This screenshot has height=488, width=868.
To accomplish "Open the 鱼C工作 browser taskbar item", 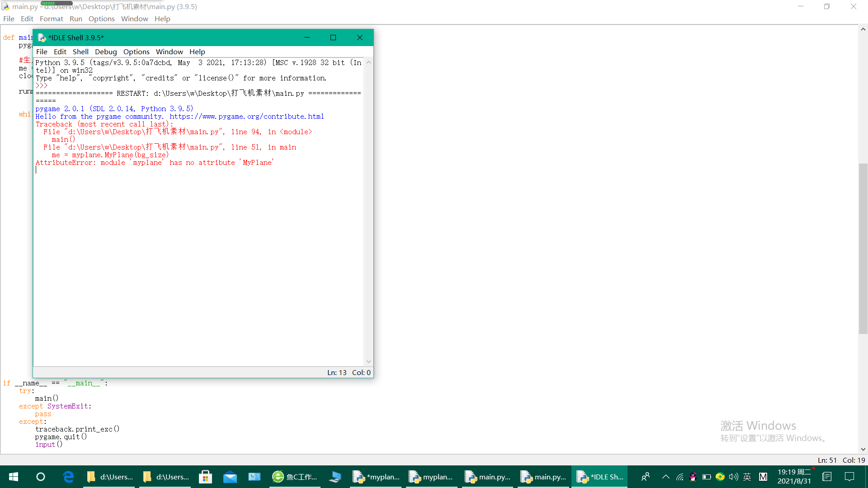I will (x=295, y=477).
